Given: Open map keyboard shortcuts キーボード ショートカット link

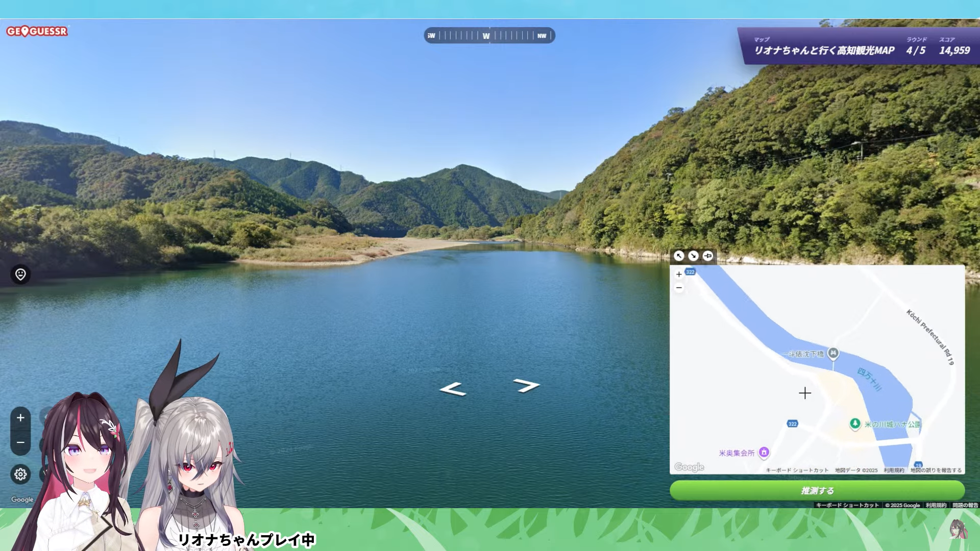Looking at the screenshot, I should pyautogui.click(x=797, y=470).
